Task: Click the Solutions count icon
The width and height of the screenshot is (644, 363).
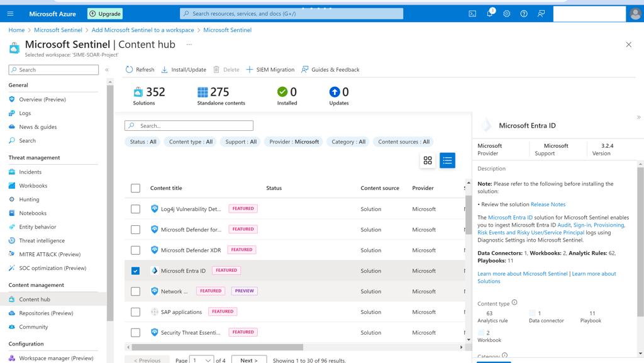Action: (x=138, y=92)
